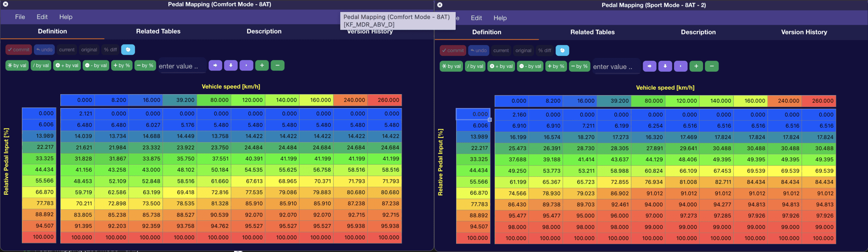
Task: Toggle '% diff' view in Sport Mode window
Action: pyautogui.click(x=545, y=50)
